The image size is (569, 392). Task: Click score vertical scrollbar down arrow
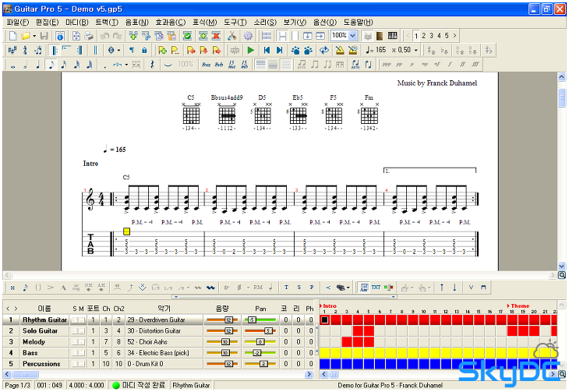pos(562,266)
